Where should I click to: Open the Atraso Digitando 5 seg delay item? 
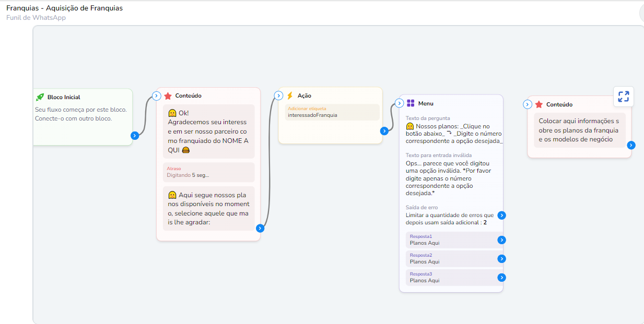[x=208, y=172]
